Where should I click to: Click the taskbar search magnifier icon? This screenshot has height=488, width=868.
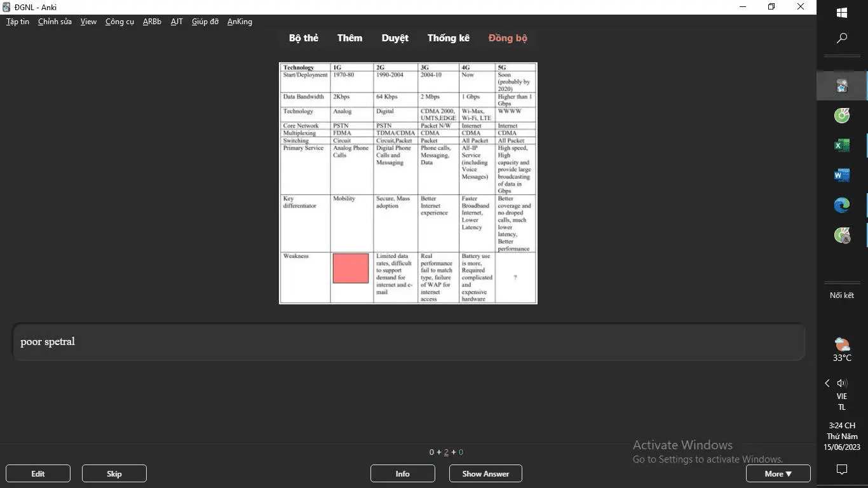tap(842, 38)
